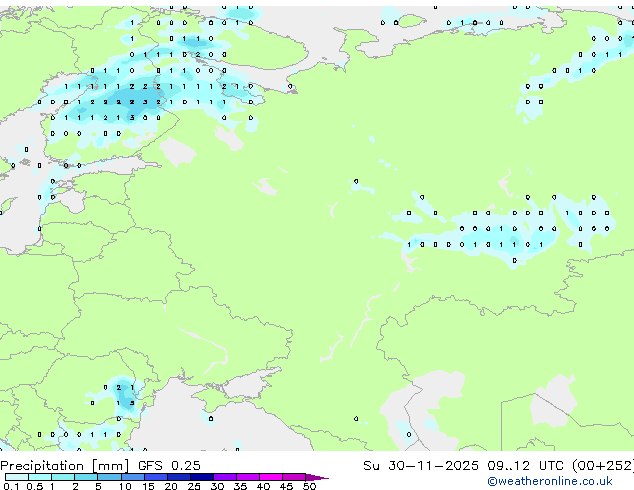The width and height of the screenshot is (634, 490).
Task: Click the '25' legend scale label
Action: [194, 486]
